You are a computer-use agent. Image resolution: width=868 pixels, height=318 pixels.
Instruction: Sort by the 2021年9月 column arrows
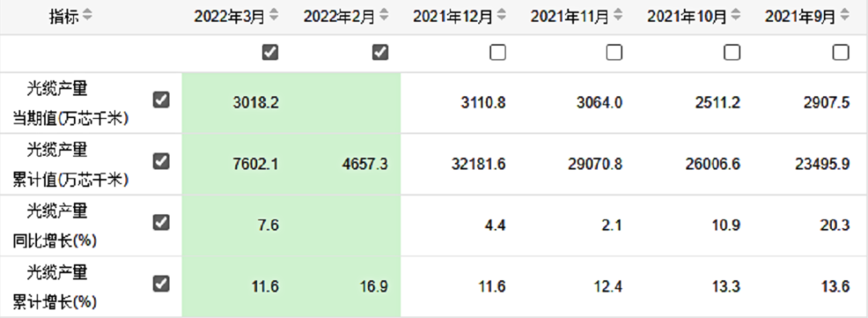point(844,16)
